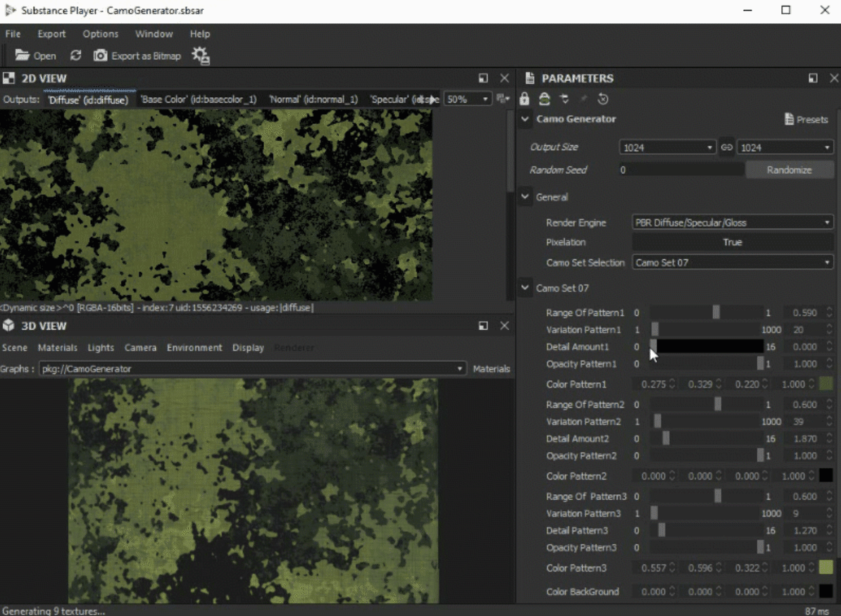The height and width of the screenshot is (616, 841).
Task: Click the Open folder icon in toolbar
Action: 23,56
